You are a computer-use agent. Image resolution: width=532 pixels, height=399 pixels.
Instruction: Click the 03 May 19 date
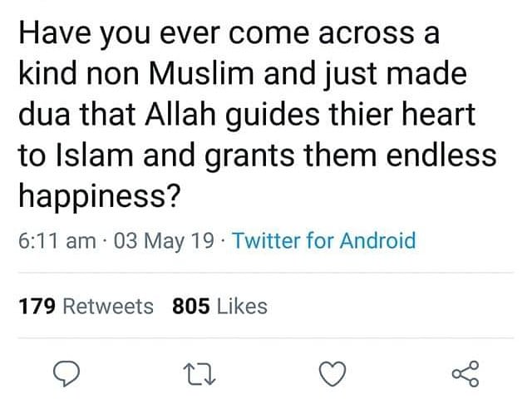(x=160, y=241)
